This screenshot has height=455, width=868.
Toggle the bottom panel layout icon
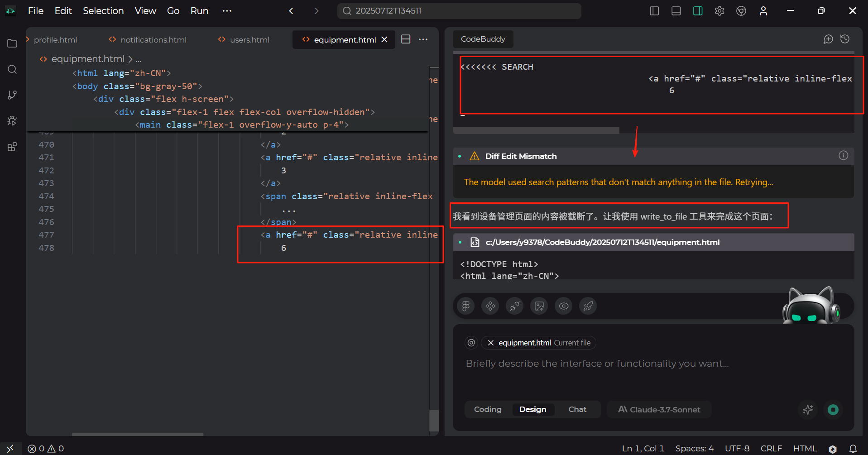click(x=676, y=11)
